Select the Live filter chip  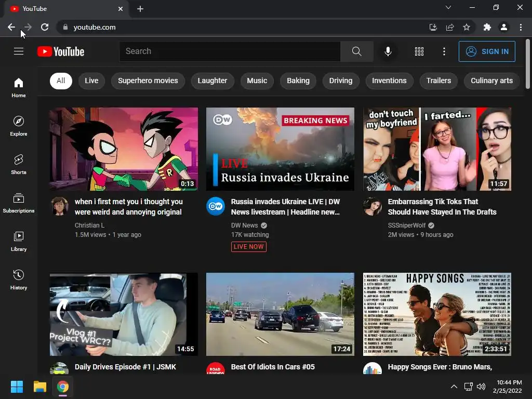click(91, 81)
